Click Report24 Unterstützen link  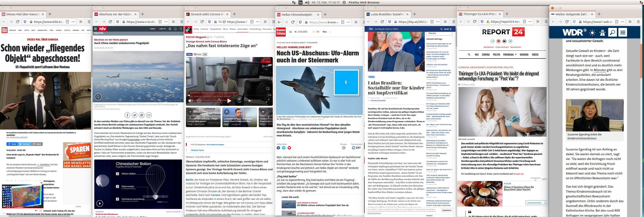pos(502,47)
